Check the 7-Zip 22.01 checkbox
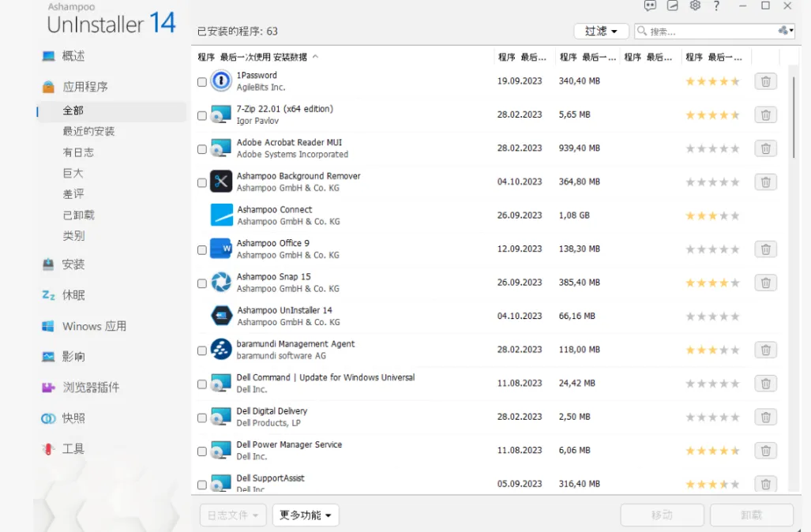 tap(202, 115)
